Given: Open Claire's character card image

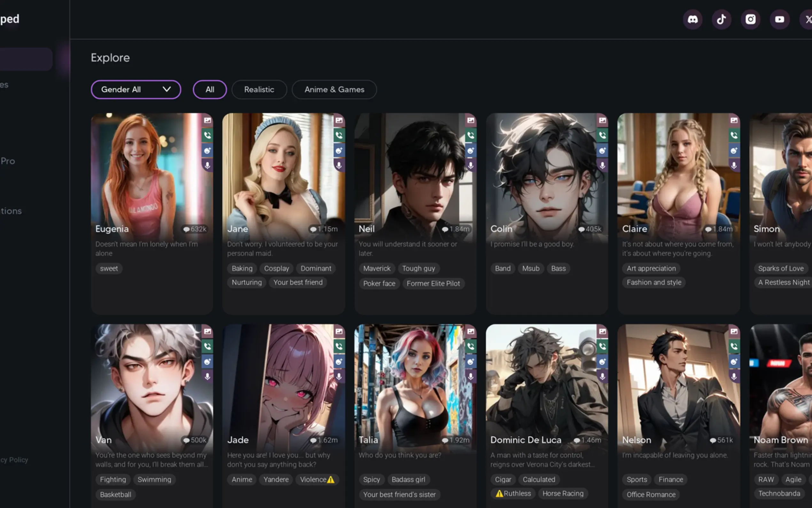Looking at the screenshot, I should (x=675, y=175).
